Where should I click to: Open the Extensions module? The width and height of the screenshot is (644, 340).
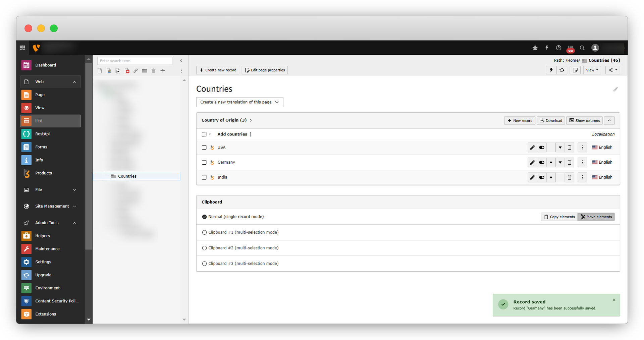(x=46, y=314)
